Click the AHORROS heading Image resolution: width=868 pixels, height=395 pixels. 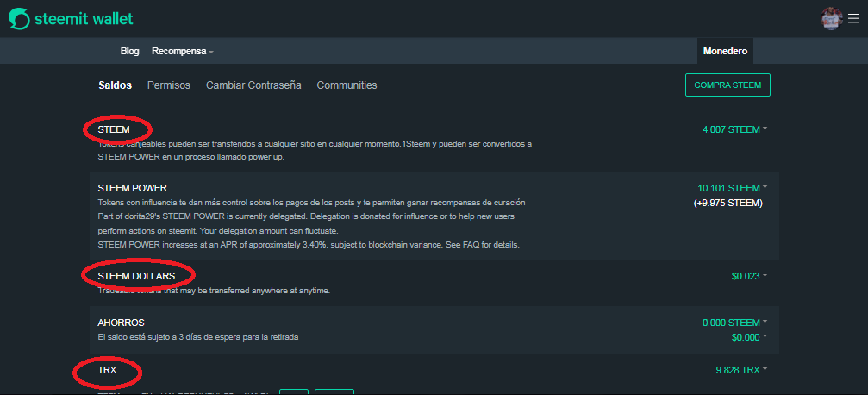tap(121, 323)
